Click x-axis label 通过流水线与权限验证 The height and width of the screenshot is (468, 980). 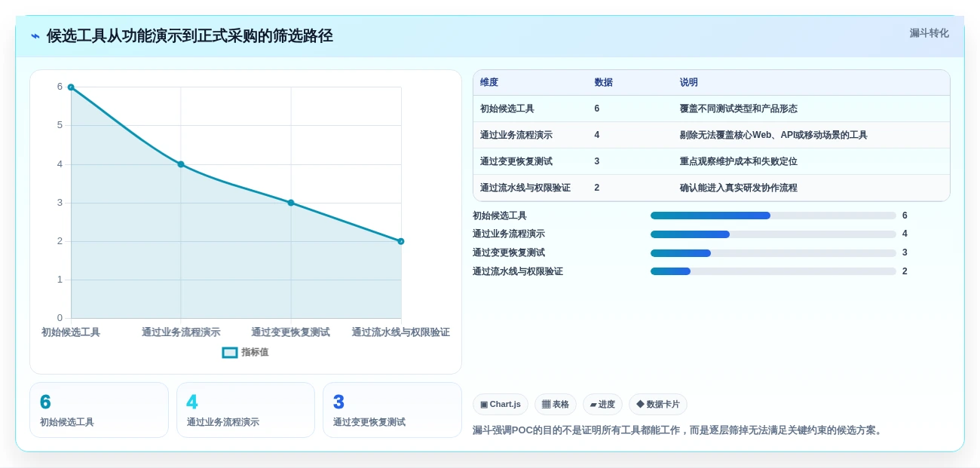pos(401,332)
